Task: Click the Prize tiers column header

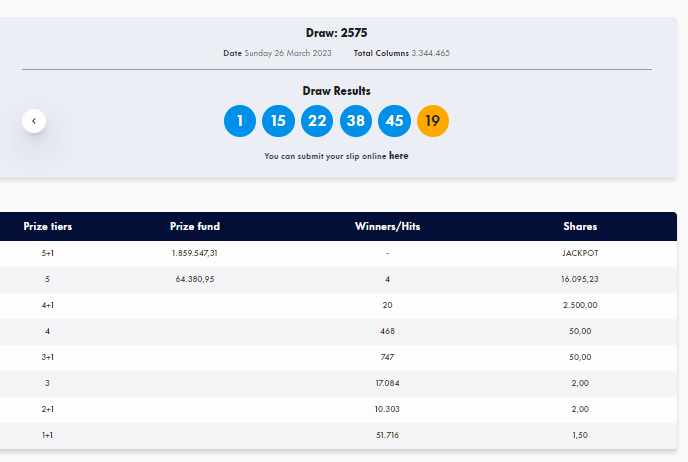Action: pyautogui.click(x=48, y=226)
